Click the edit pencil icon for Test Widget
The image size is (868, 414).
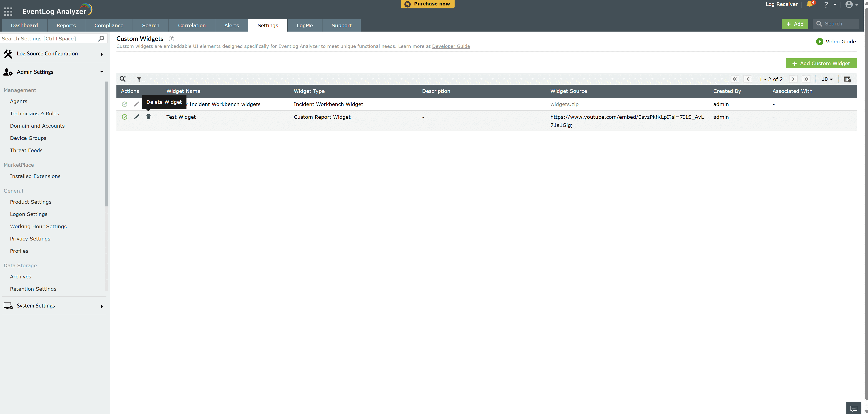pos(136,117)
